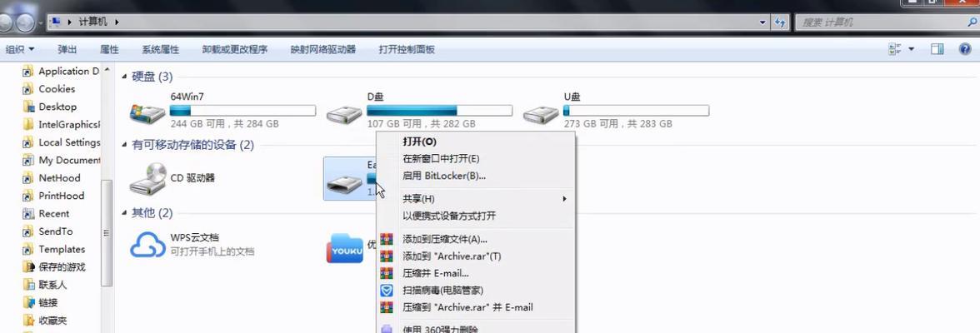Click the selected removable drive icon
This screenshot has height=333, width=980.
point(344,183)
